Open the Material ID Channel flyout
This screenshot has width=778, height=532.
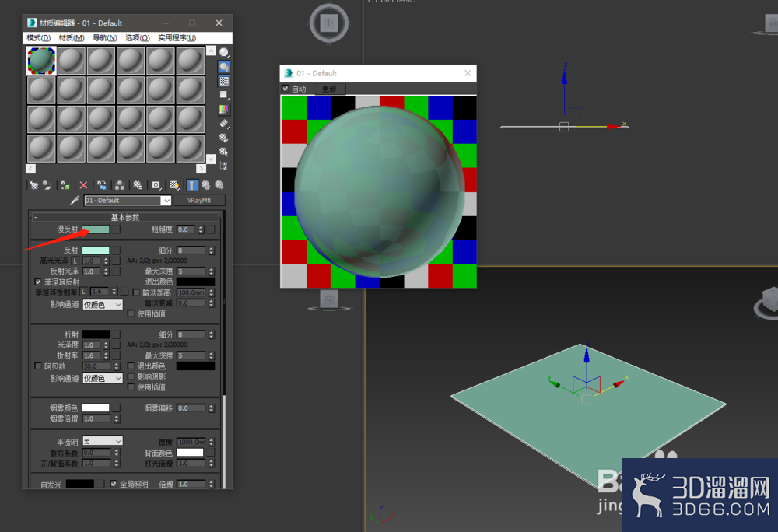coord(156,185)
